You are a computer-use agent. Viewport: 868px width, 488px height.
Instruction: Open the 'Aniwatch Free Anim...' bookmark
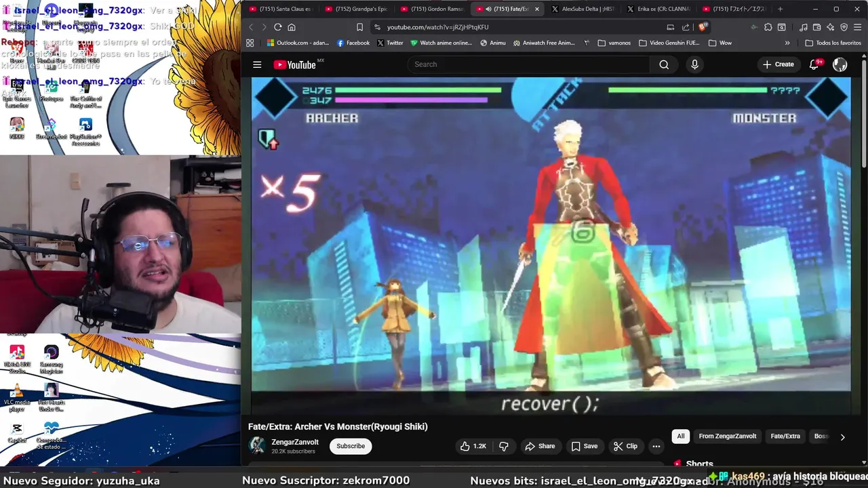[544, 43]
